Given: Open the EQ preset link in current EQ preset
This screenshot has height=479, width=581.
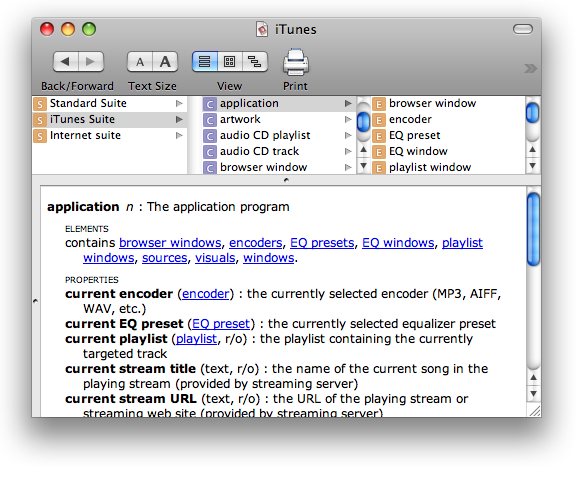Looking at the screenshot, I should pyautogui.click(x=221, y=324).
